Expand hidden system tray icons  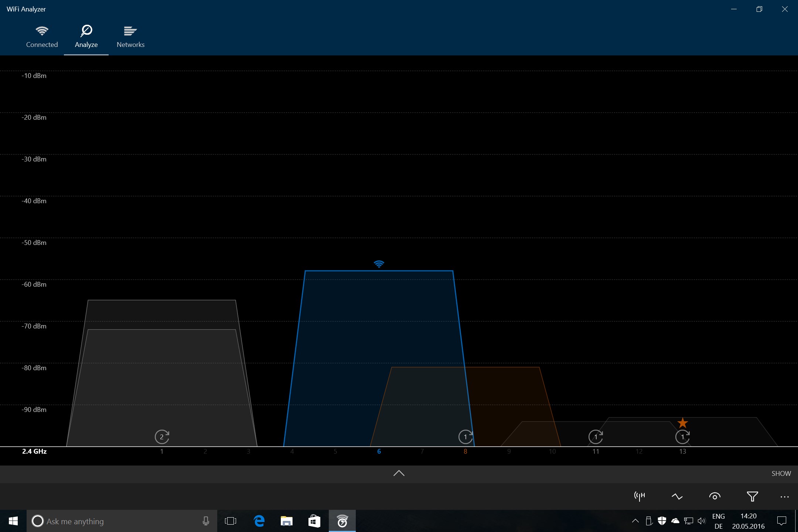(635, 521)
